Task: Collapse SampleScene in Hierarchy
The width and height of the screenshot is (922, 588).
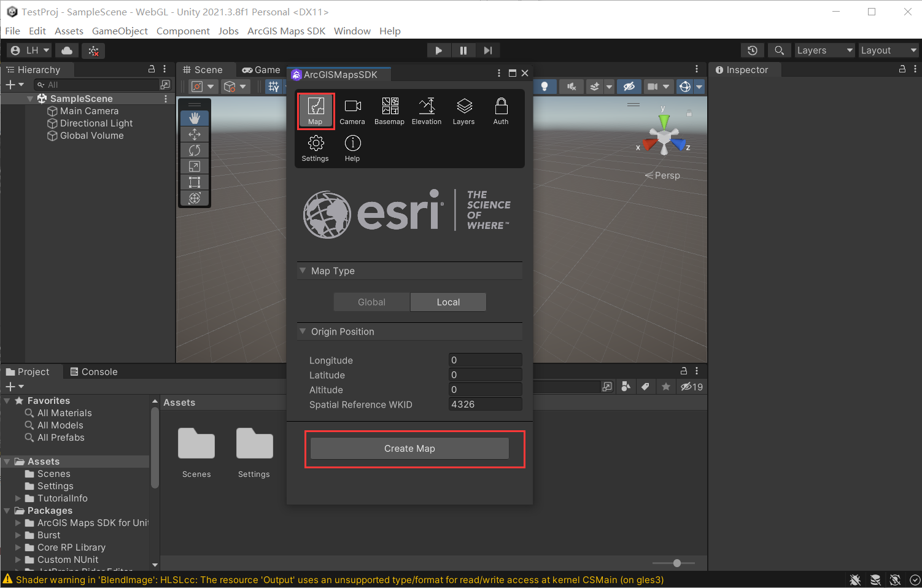Action: tap(30, 99)
